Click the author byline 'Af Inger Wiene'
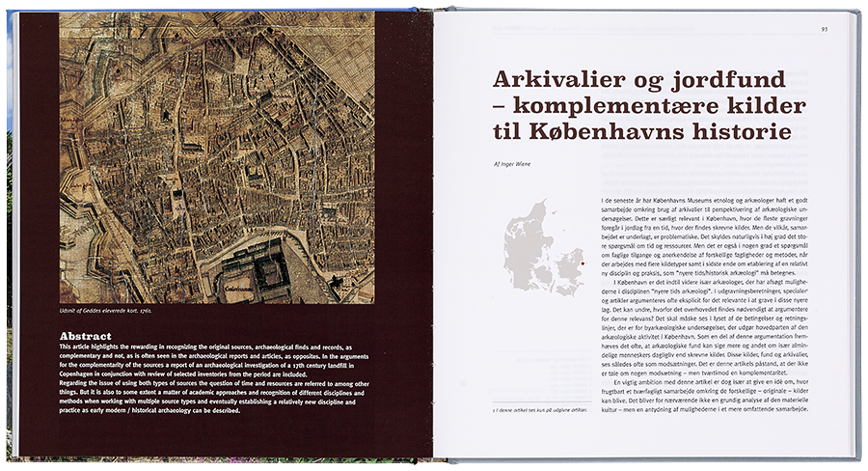868x471 pixels. [x=511, y=164]
